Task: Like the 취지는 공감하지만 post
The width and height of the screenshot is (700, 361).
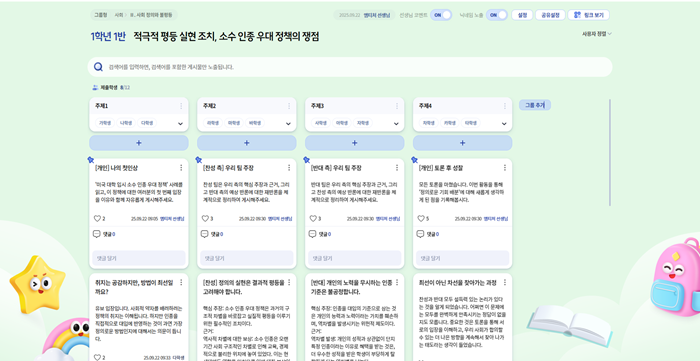Action: point(97,357)
